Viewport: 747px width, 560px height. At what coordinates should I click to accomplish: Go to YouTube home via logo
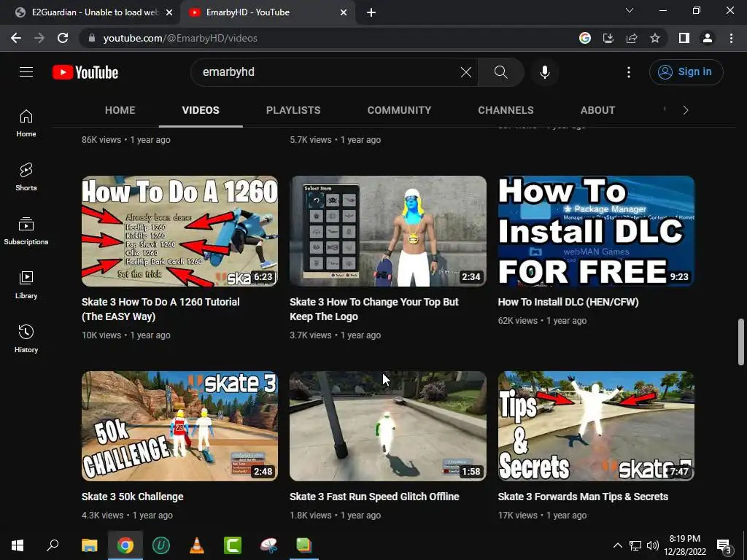tap(85, 72)
